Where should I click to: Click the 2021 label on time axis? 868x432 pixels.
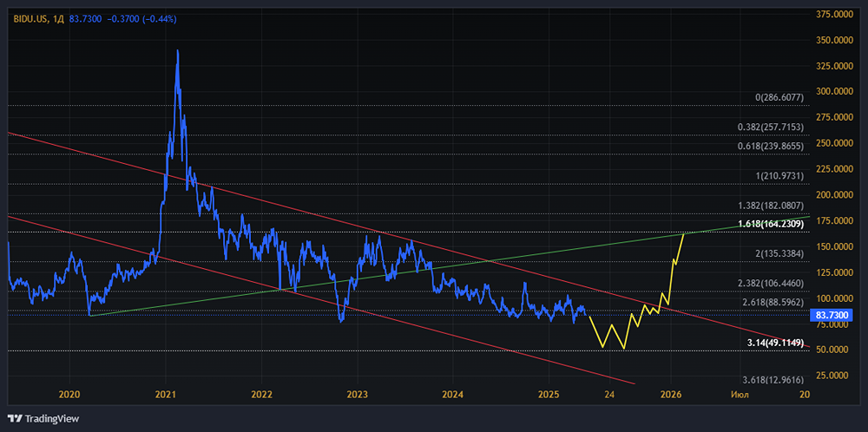pos(166,395)
